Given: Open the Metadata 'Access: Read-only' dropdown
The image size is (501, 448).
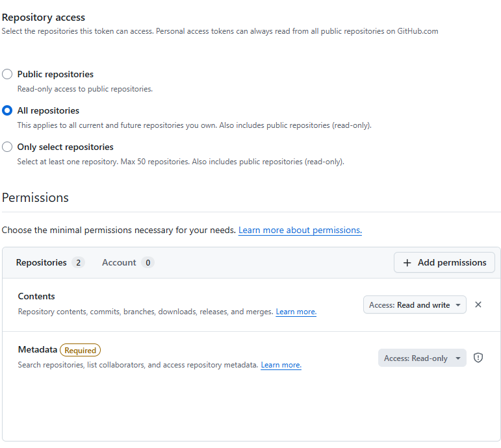Looking at the screenshot, I should click(422, 358).
